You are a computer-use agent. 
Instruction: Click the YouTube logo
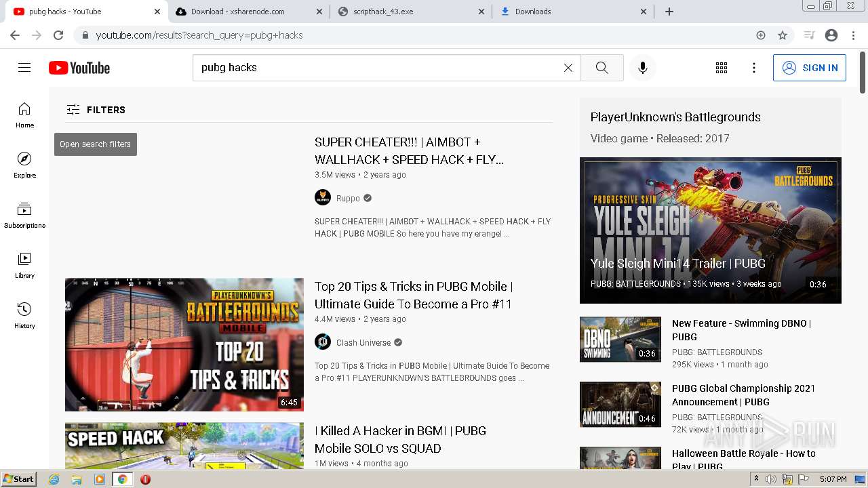(x=79, y=68)
